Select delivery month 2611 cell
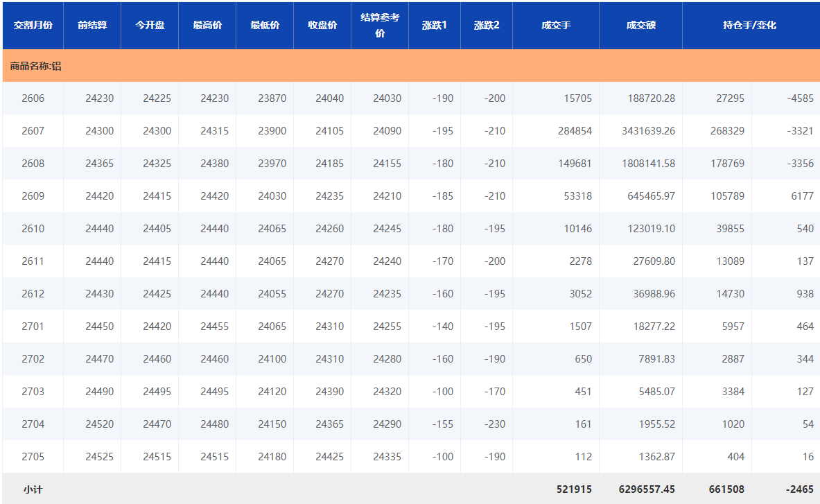 (33, 261)
